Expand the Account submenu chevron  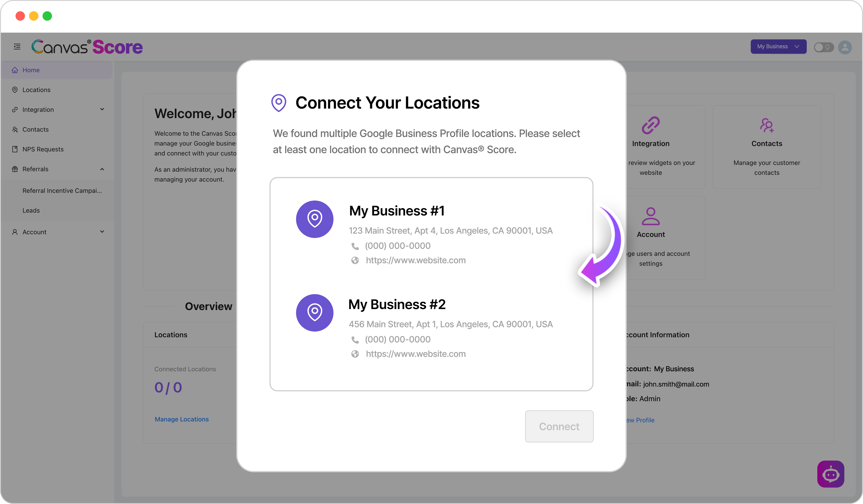[102, 232]
